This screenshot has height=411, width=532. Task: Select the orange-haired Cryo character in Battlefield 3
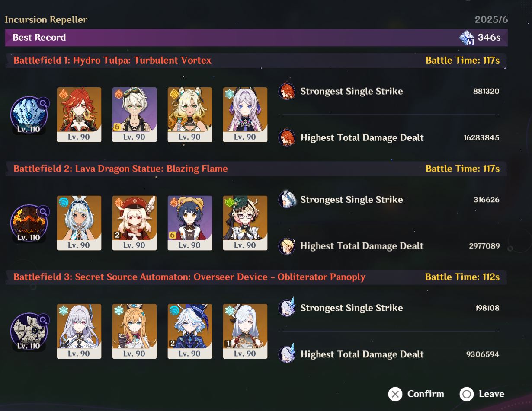[135, 331]
